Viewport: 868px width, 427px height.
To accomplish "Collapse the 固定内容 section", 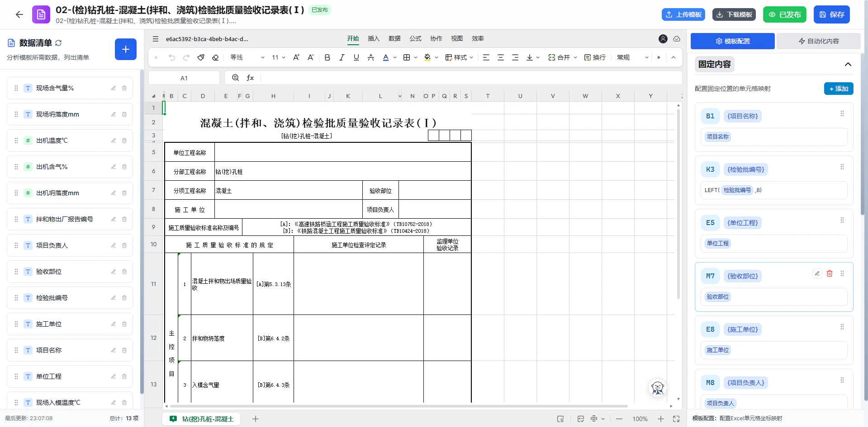I will click(848, 64).
